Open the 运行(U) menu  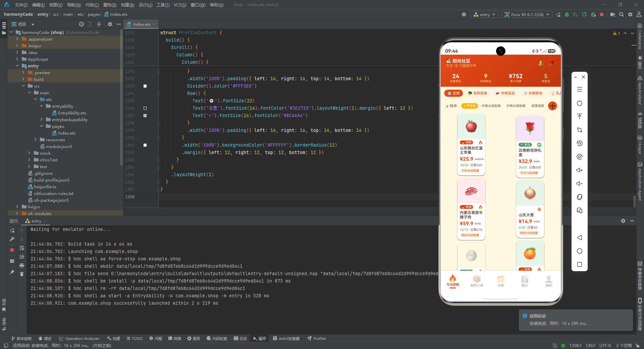(x=146, y=5)
